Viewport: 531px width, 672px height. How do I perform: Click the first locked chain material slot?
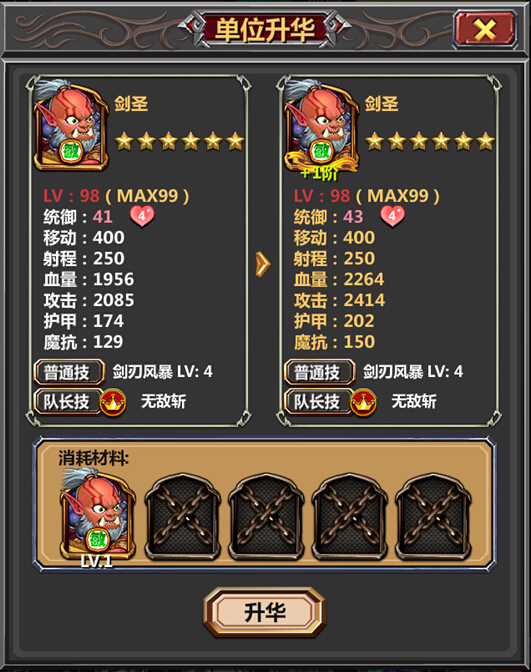[x=183, y=516]
